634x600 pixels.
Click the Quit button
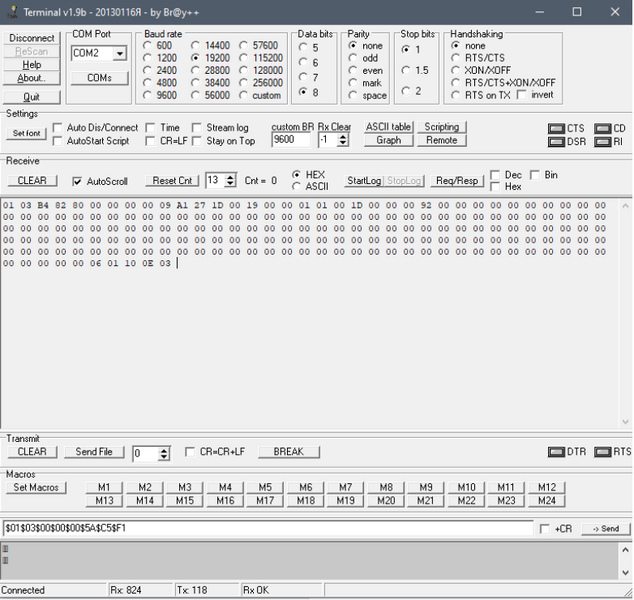point(32,97)
